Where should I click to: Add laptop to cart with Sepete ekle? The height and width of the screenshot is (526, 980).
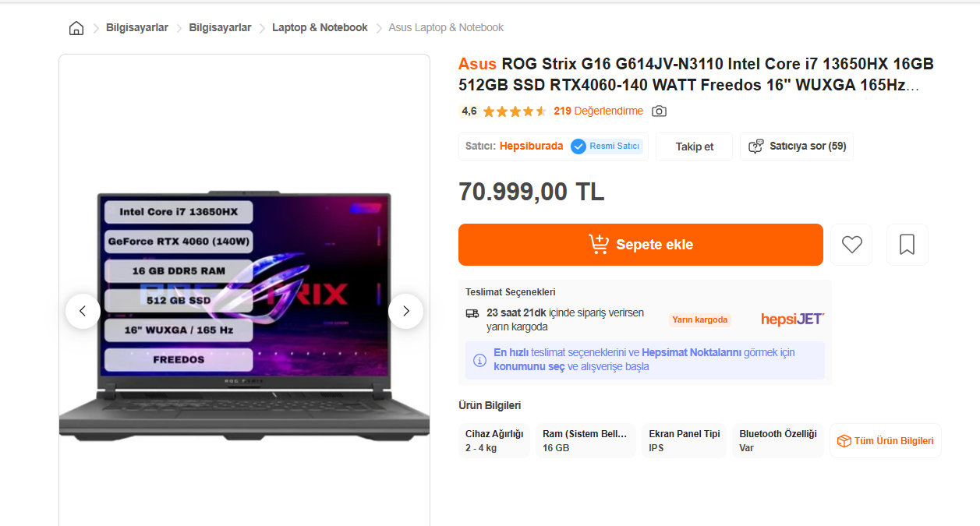click(x=641, y=245)
